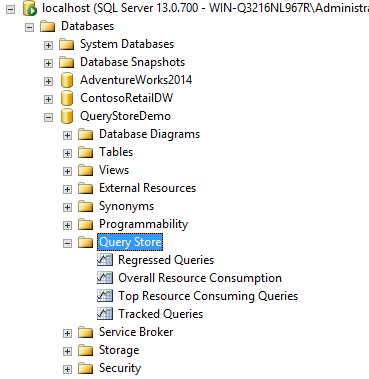369x379 pixels.
Task: Click the Security folder icon
Action: coord(85,368)
